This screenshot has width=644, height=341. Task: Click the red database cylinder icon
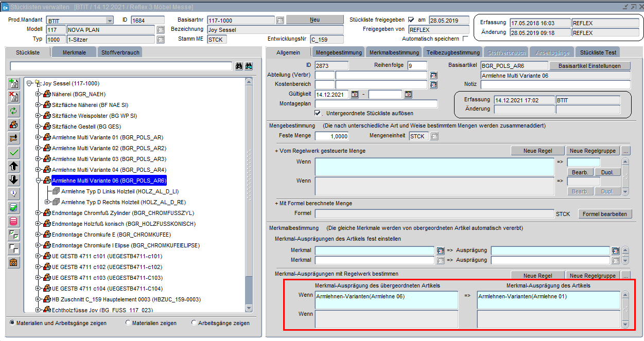pyautogui.click(x=14, y=221)
